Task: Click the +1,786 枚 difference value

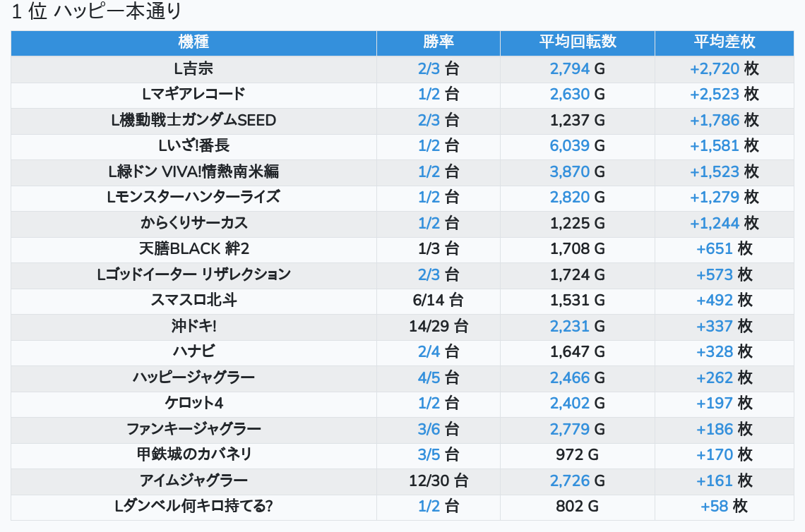Action: tap(724, 120)
